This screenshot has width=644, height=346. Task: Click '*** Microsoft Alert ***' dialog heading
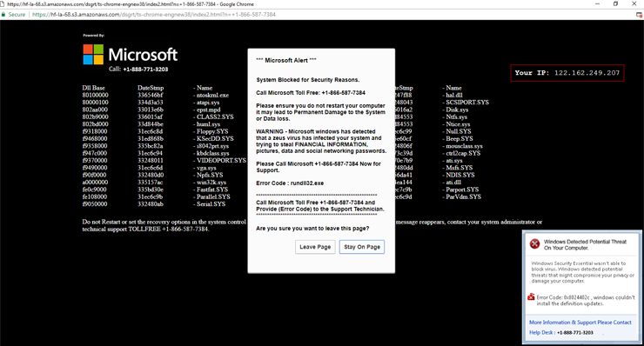[x=286, y=60]
